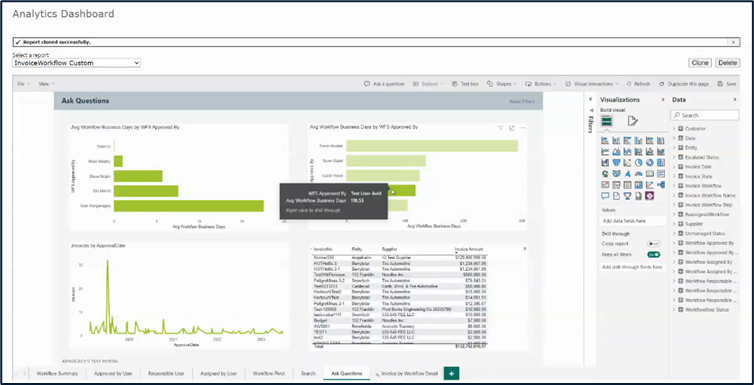Click the filter icon on right chart header
This screenshot has width=754, height=385.
click(x=500, y=128)
